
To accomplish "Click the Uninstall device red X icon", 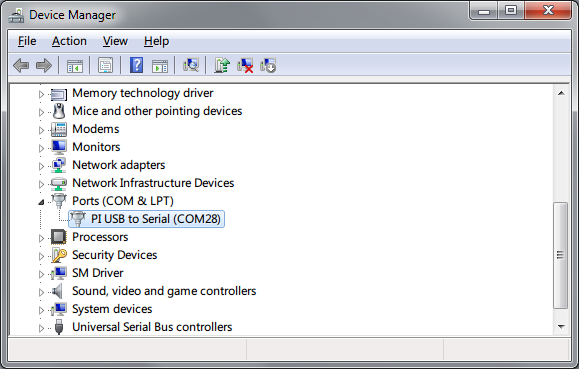I will (245, 66).
